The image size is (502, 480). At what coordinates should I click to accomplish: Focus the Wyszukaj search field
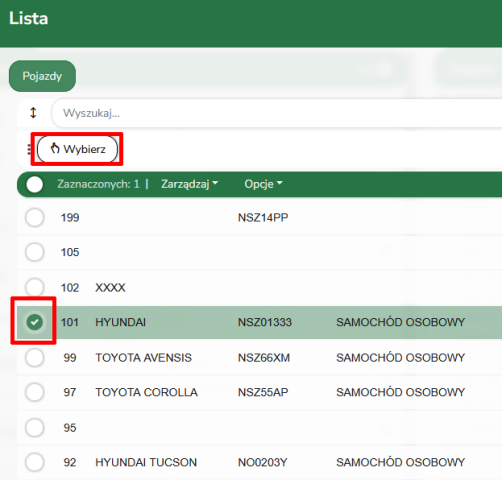click(x=277, y=113)
